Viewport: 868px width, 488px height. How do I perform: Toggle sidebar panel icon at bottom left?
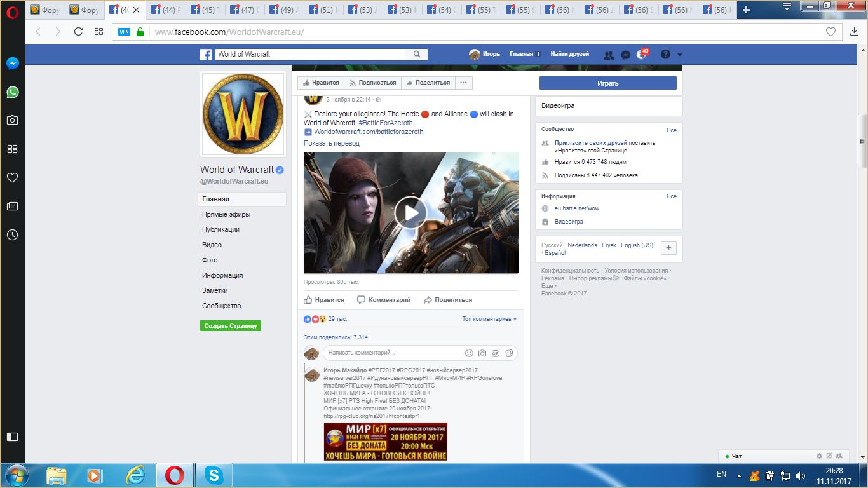pyautogui.click(x=12, y=437)
